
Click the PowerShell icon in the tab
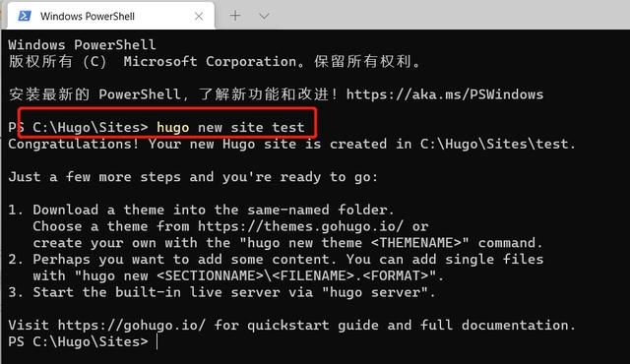(25, 16)
